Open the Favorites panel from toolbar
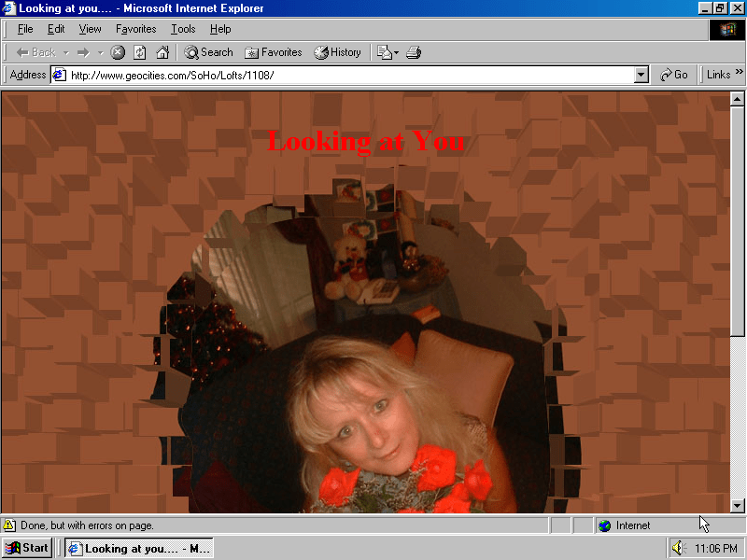The width and height of the screenshot is (747, 560). [273, 52]
